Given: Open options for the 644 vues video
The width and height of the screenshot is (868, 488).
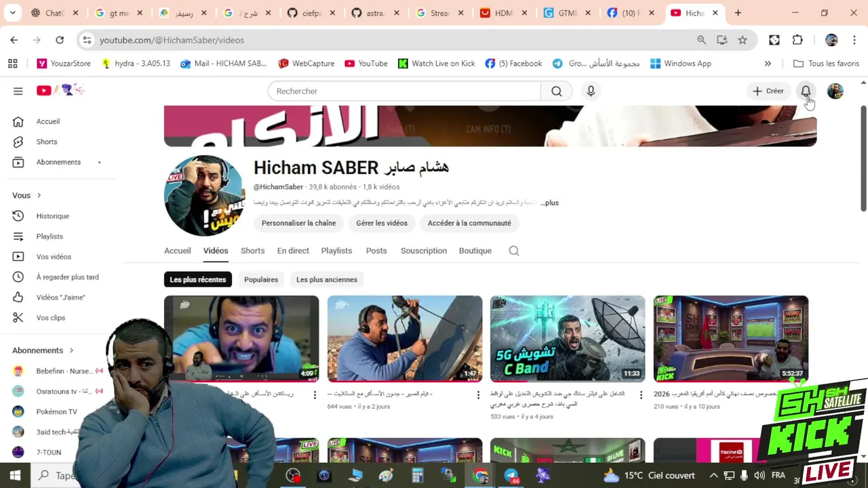Looking at the screenshot, I should pyautogui.click(x=478, y=394).
